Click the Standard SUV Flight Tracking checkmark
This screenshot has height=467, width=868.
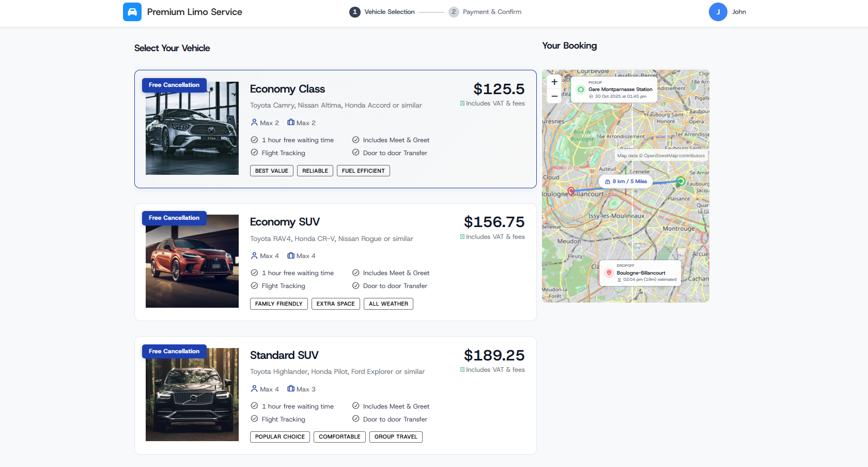click(254, 419)
